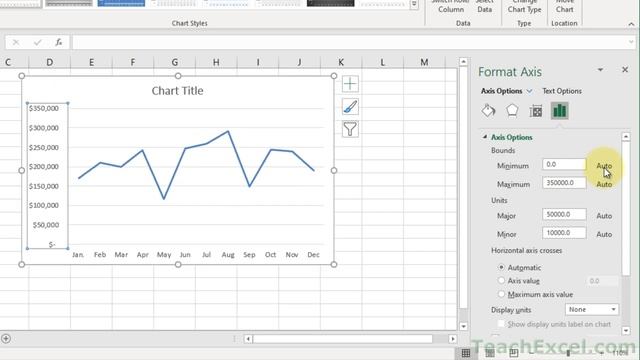Viewport: 640px width, 360px height.
Task: Select the Axis value radio button
Action: tap(501, 280)
